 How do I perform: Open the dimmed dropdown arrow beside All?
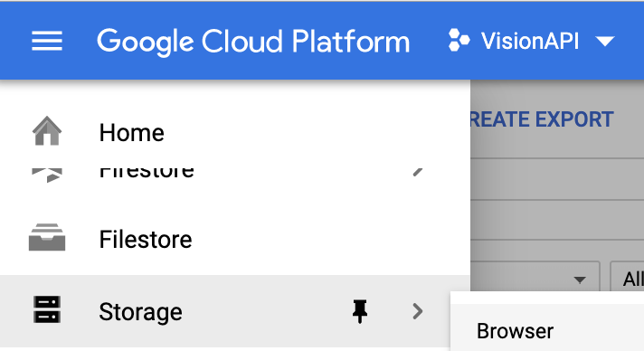[x=580, y=280]
